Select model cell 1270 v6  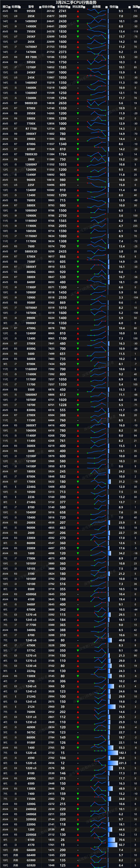tap(31, 615)
